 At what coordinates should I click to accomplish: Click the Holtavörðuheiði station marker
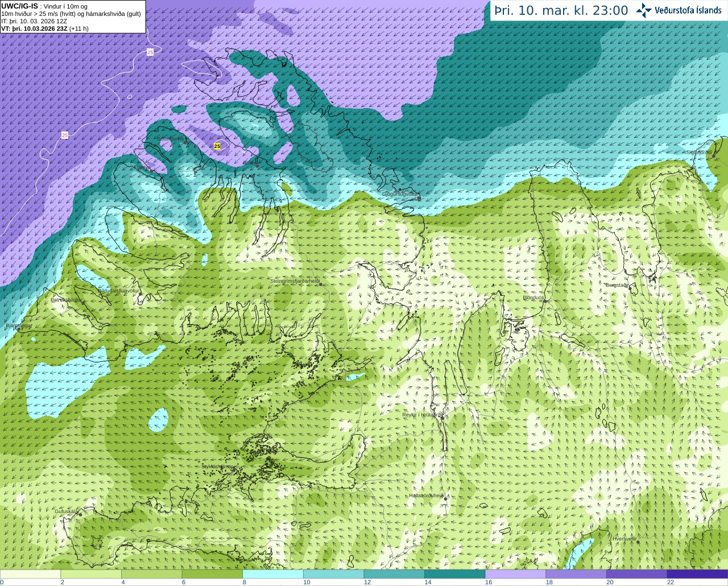(x=445, y=499)
